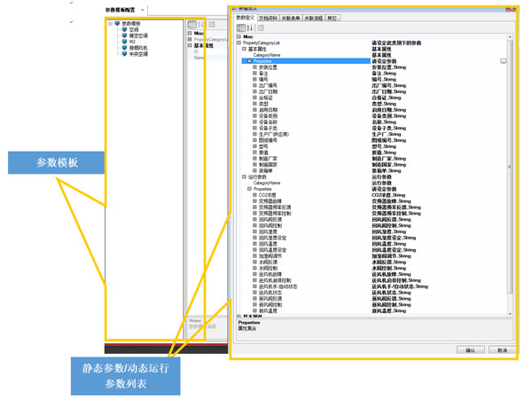Collapse the 基本属性 category in dialog

[242, 50]
